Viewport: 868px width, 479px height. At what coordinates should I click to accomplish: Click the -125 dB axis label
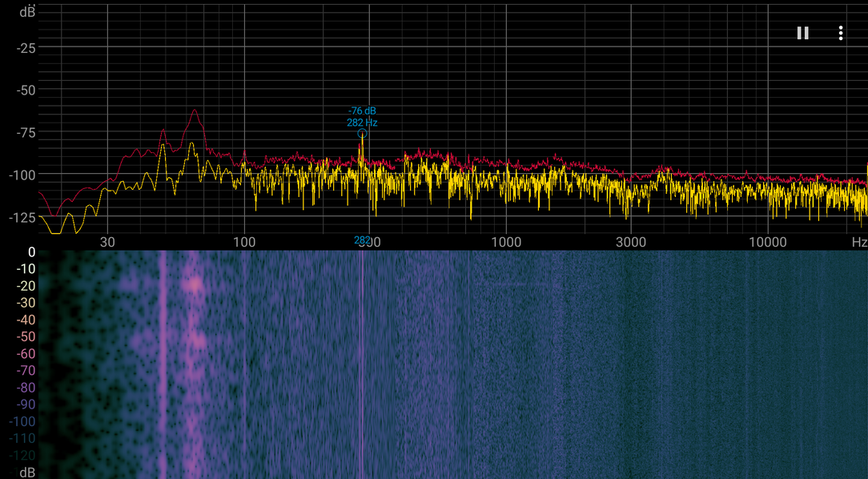[22, 217]
